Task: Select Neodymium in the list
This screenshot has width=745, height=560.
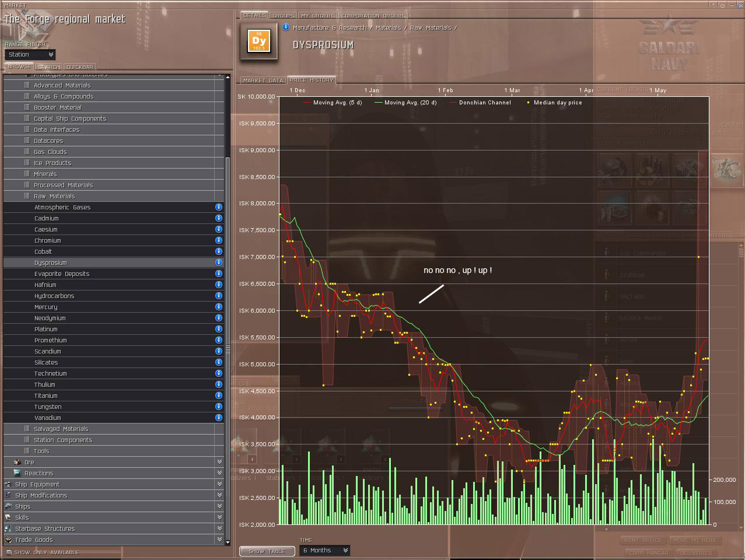Action: (x=114, y=318)
